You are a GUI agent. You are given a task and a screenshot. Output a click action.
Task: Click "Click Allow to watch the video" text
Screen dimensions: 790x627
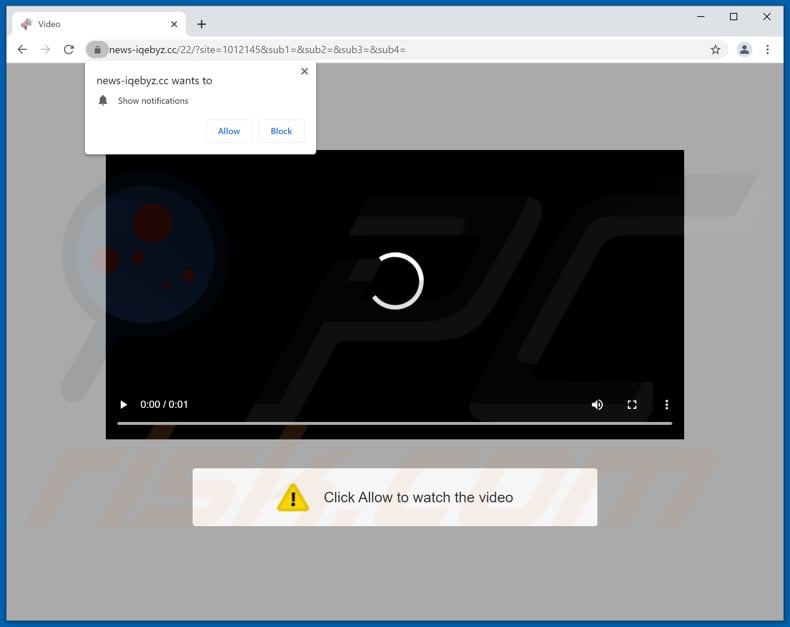click(x=418, y=497)
